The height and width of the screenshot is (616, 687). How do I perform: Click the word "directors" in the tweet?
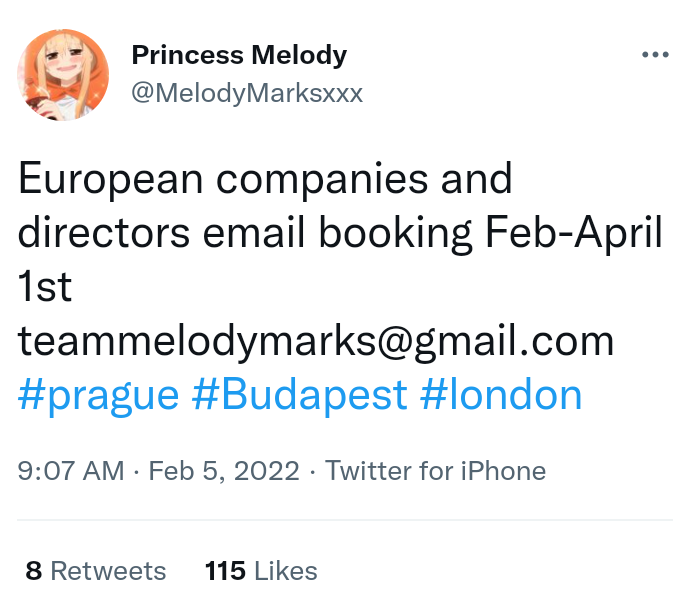(x=105, y=234)
